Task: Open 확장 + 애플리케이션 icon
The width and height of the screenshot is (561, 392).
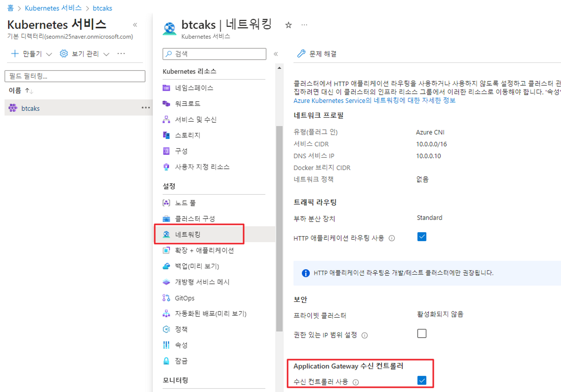Action: click(166, 250)
